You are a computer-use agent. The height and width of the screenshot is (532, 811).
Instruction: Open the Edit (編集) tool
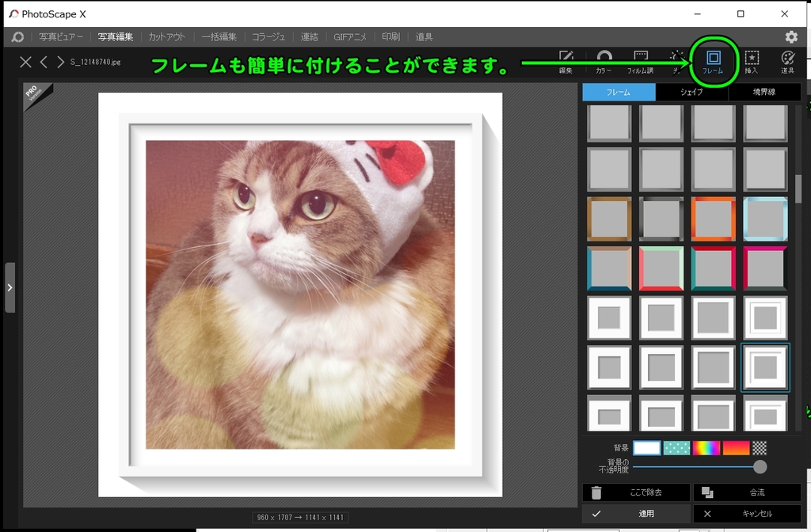click(565, 62)
